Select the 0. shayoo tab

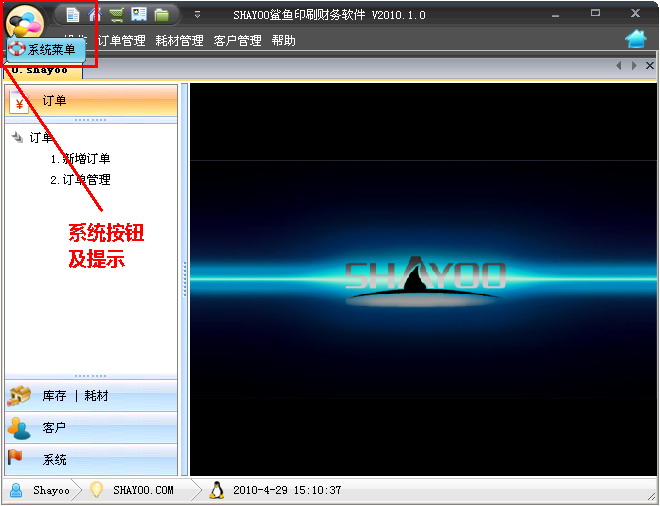43,71
